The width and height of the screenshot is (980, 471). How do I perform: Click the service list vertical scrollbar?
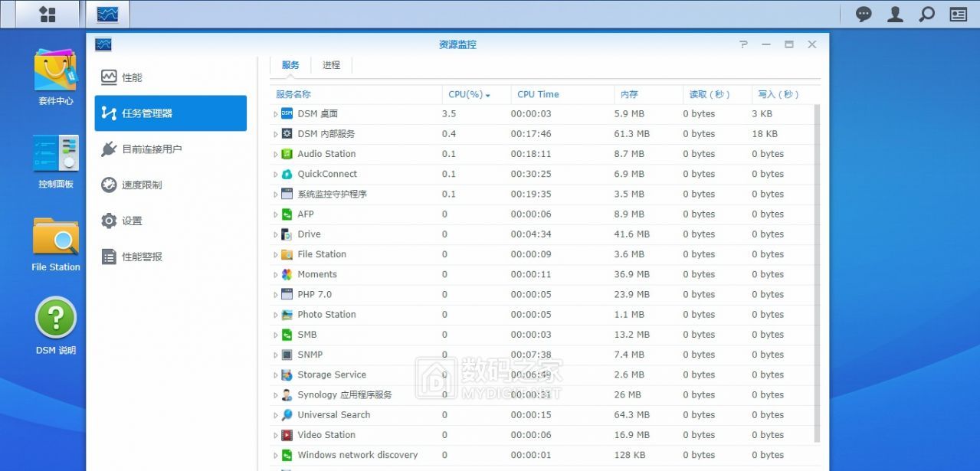coord(817,273)
